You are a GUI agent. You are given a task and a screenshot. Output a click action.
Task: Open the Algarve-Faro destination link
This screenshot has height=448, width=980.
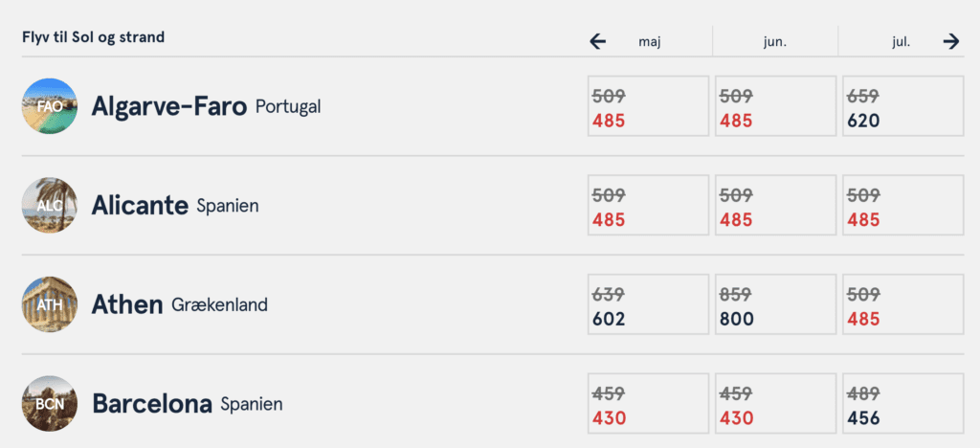(169, 106)
